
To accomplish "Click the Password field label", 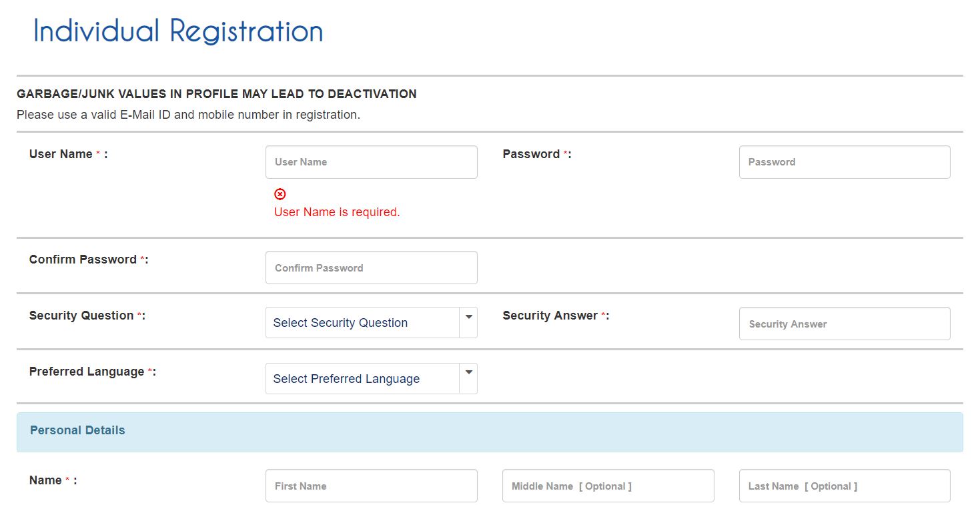I will pos(532,154).
